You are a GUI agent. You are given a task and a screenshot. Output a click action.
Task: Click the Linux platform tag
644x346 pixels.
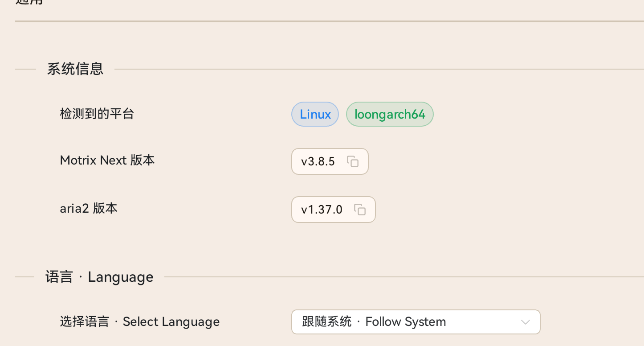(x=315, y=114)
